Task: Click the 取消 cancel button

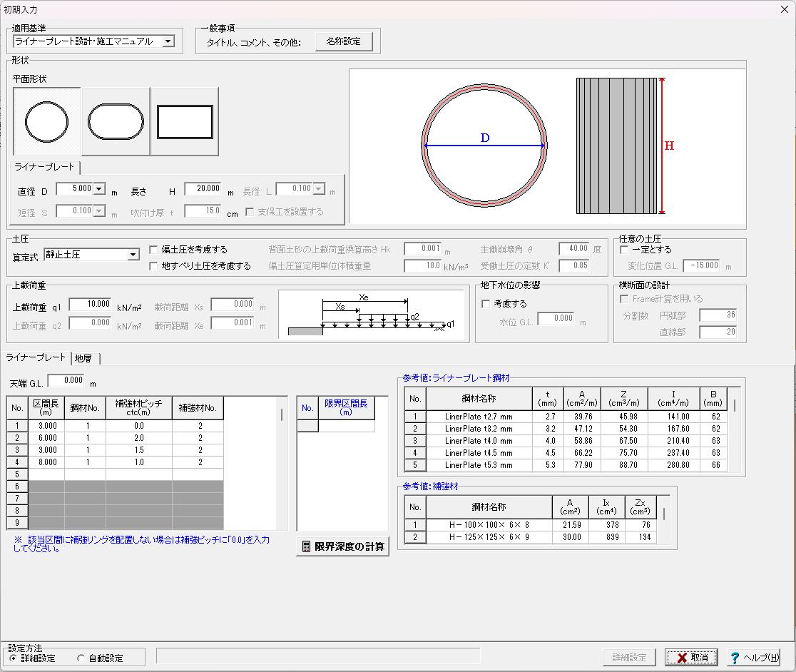Action: click(691, 657)
